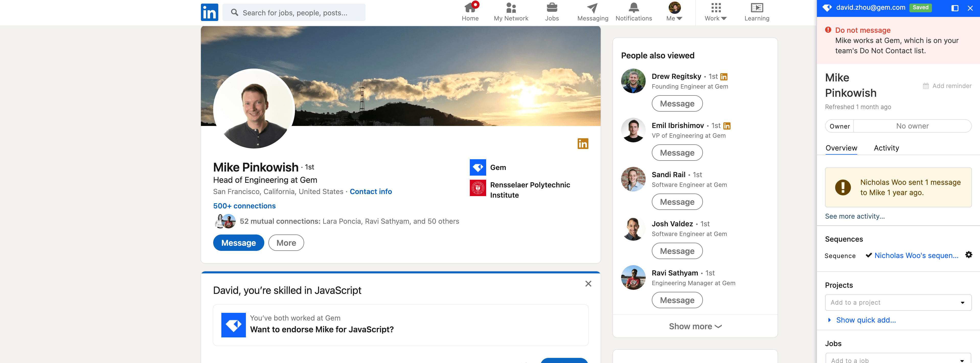980x363 pixels.
Task: Dismiss the JavaScript endorsement card
Action: coord(588,284)
